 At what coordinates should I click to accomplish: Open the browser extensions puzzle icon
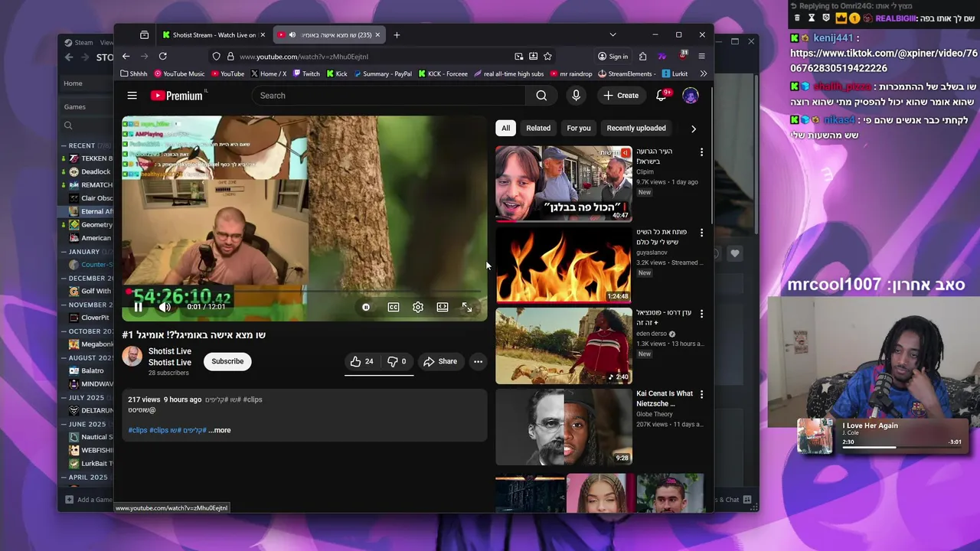tap(642, 56)
